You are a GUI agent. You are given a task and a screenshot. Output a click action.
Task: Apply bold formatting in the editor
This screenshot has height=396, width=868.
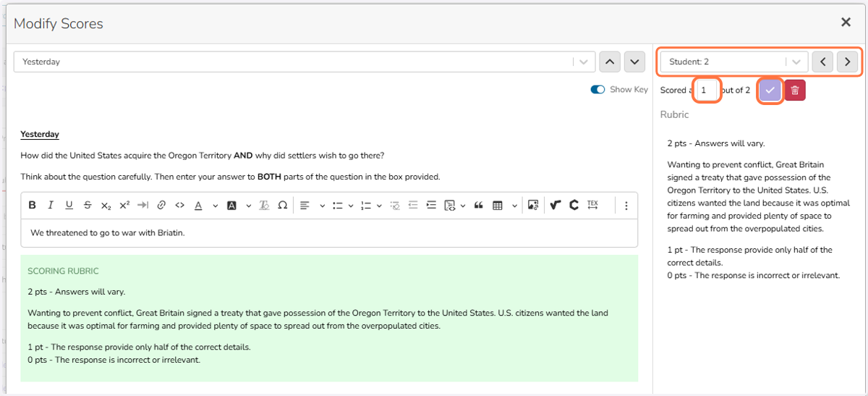(32, 206)
